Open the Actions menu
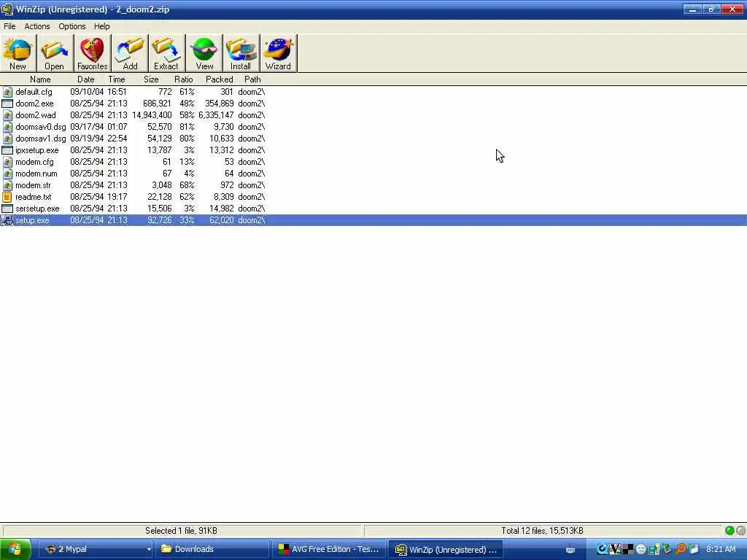Viewport: 747px width, 560px height. click(37, 26)
